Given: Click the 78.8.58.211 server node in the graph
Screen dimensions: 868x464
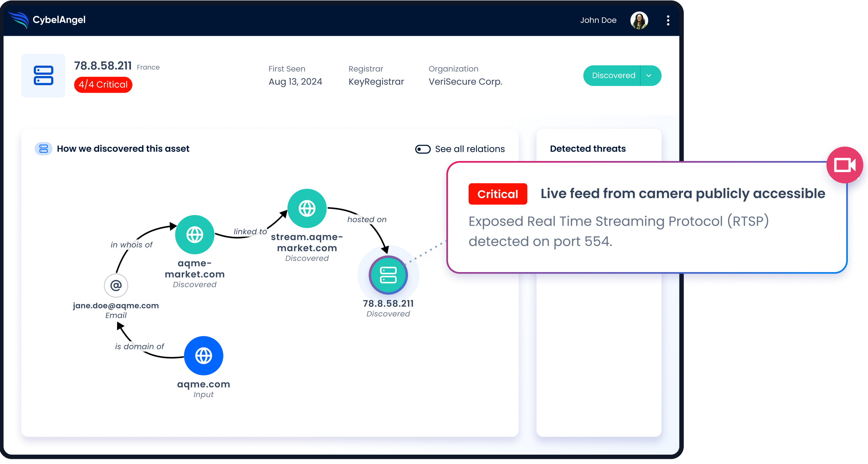Looking at the screenshot, I should (388, 275).
